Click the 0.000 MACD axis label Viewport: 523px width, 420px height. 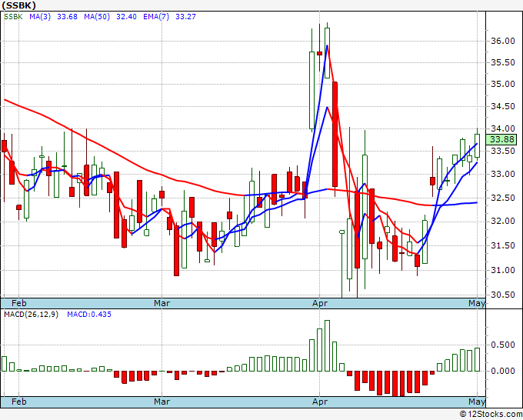point(503,371)
